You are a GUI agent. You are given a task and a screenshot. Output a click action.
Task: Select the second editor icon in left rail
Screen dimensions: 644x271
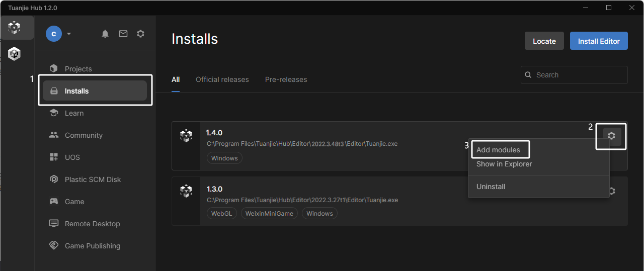click(15, 53)
